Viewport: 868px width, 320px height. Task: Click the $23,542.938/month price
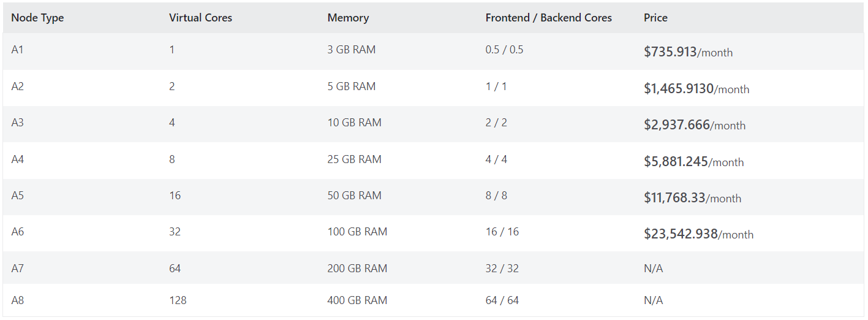(x=698, y=234)
